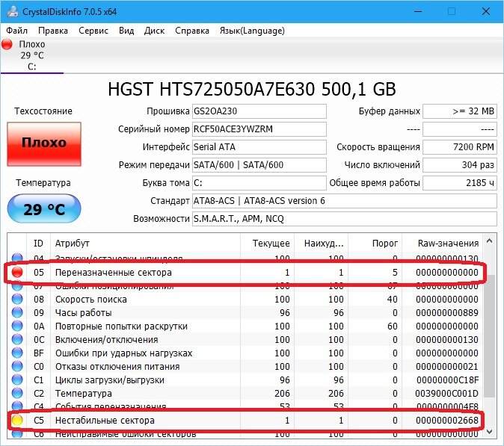The height and width of the screenshot is (446, 504).
Task: Click the empty field beside Буфер данных row
Action: [460, 129]
